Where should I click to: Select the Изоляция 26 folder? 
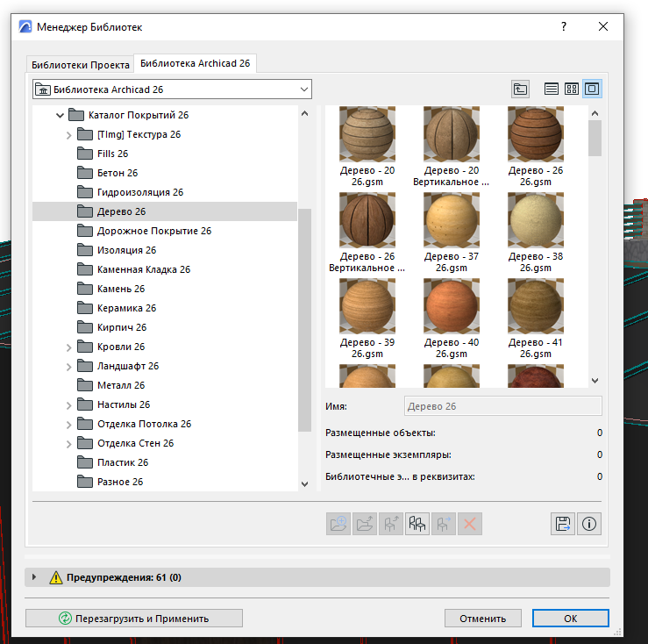[117, 250]
